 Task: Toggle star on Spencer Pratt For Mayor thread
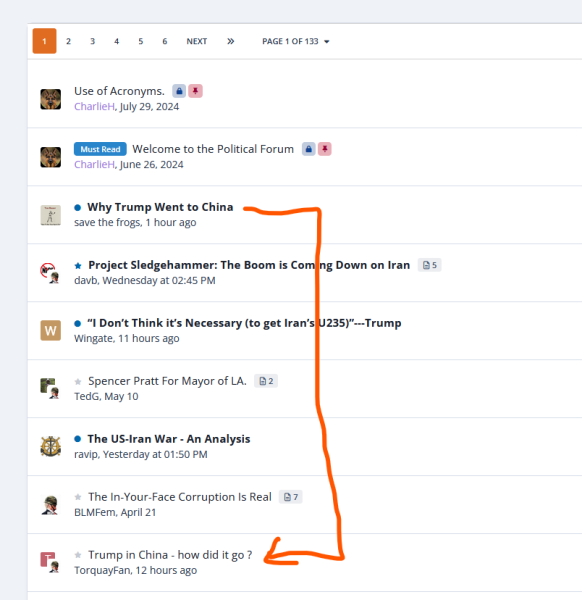pyautogui.click(x=78, y=382)
